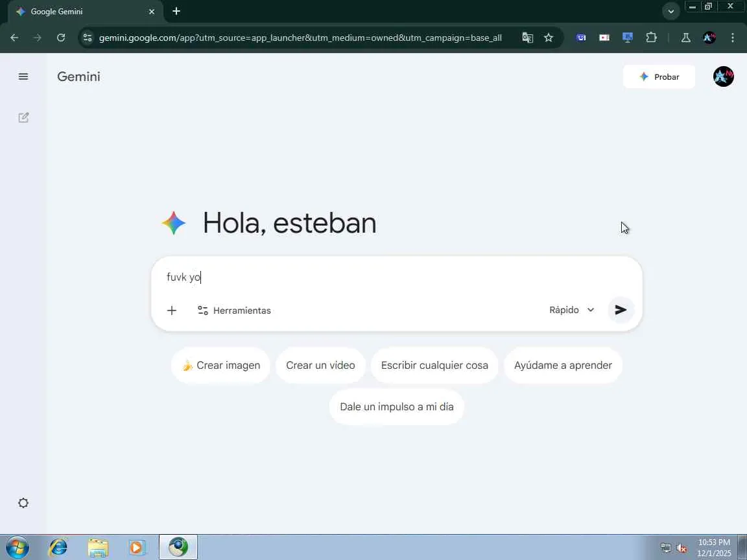
Task: Open Gemini settings gear icon
Action: click(x=23, y=503)
